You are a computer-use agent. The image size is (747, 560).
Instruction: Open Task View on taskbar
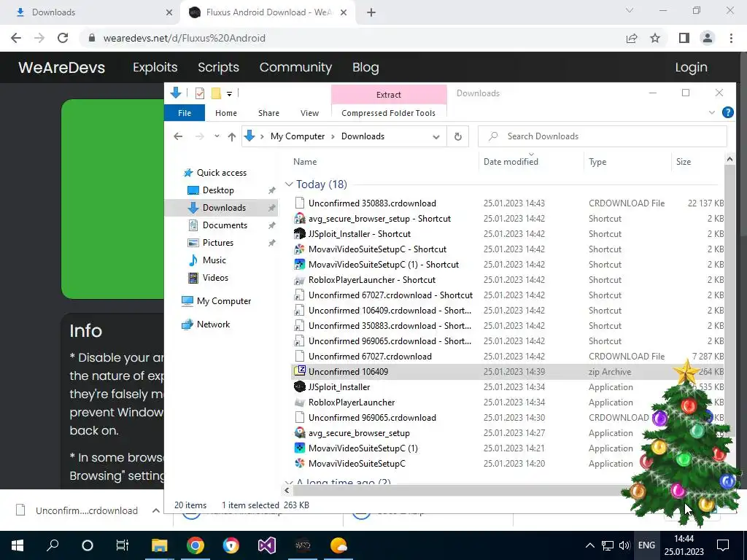tap(123, 545)
